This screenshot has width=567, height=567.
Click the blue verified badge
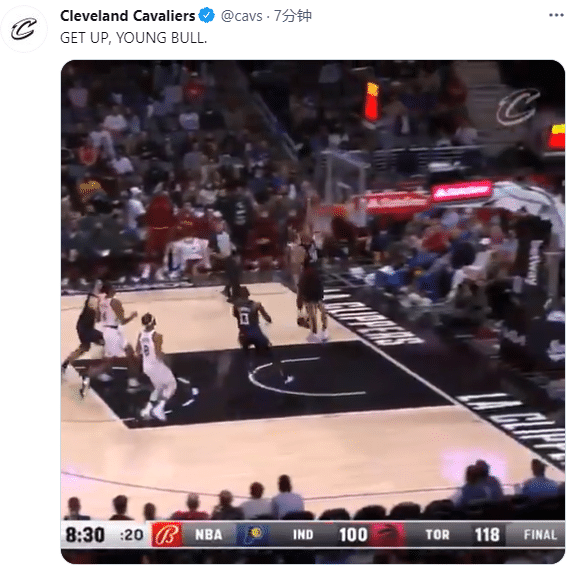coord(207,16)
